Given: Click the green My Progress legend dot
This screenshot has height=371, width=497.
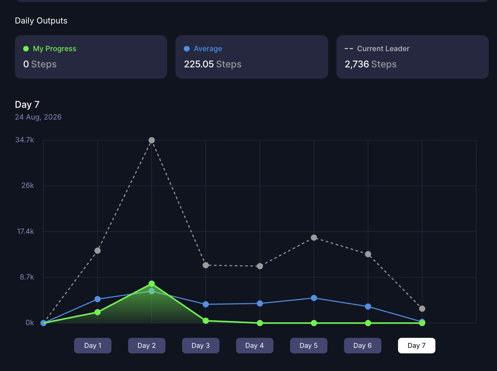Looking at the screenshot, I should tap(26, 49).
